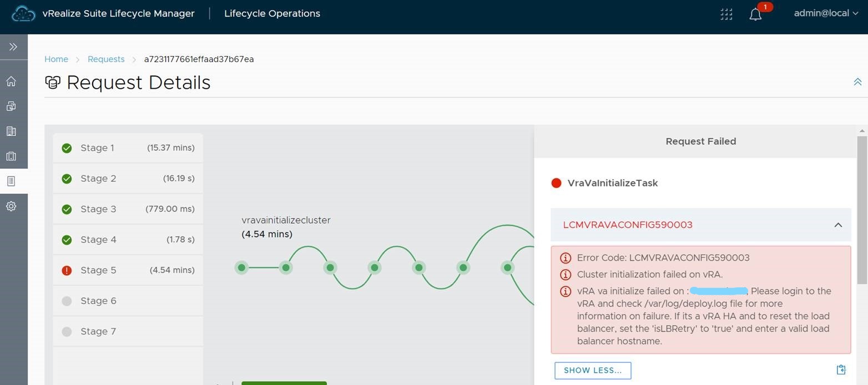868x385 pixels.
Task: Click the vRealize Suite Lifecycle Manager title
Action: click(119, 13)
